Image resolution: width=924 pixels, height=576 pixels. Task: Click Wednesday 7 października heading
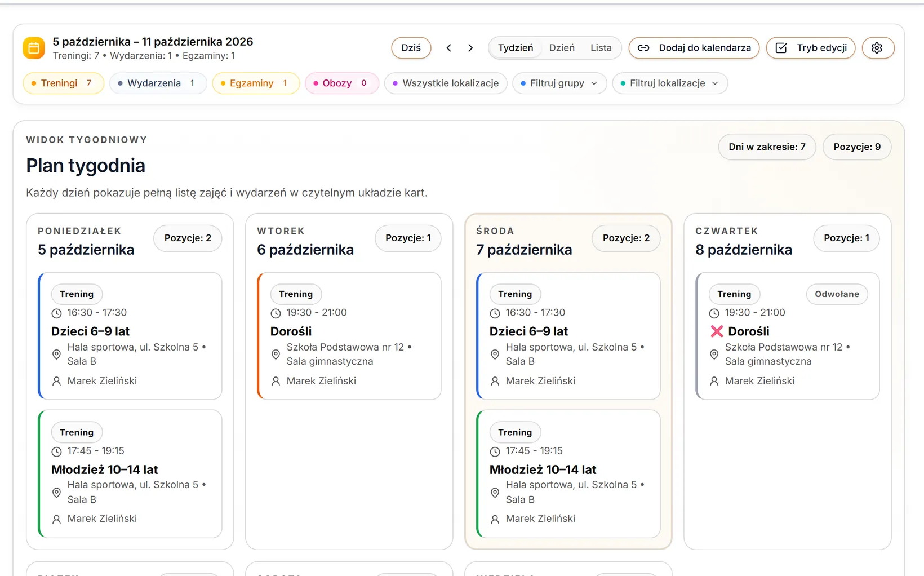click(524, 250)
